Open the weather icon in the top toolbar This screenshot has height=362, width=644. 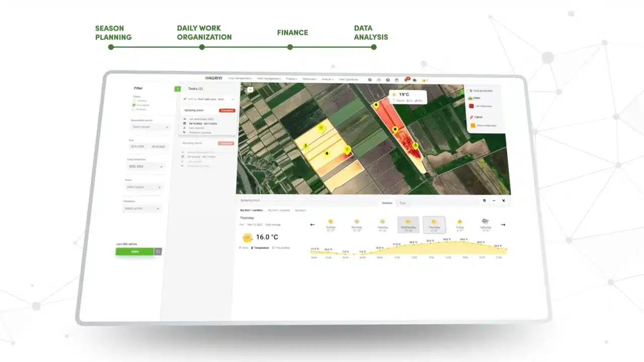click(379, 79)
